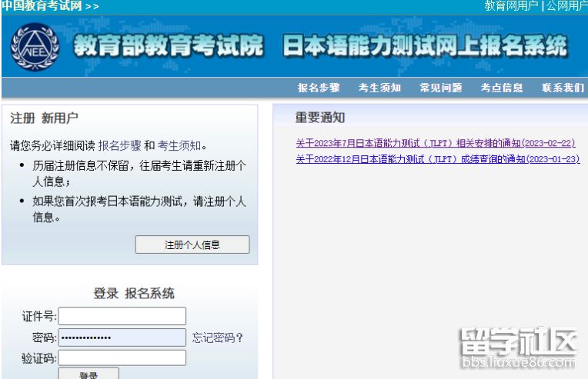Open 报名步骤 in the navigation bar
Viewport: 588px width, 379px height.
pyautogui.click(x=319, y=88)
